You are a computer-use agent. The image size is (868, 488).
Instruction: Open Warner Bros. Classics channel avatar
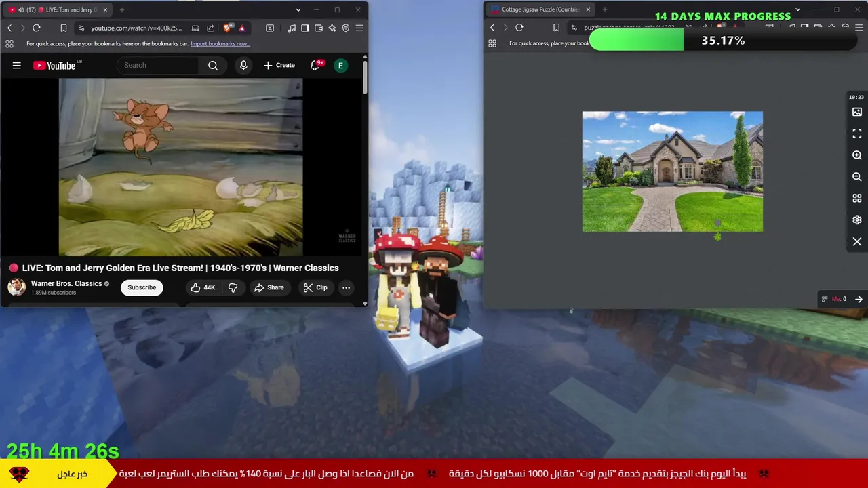tap(17, 287)
